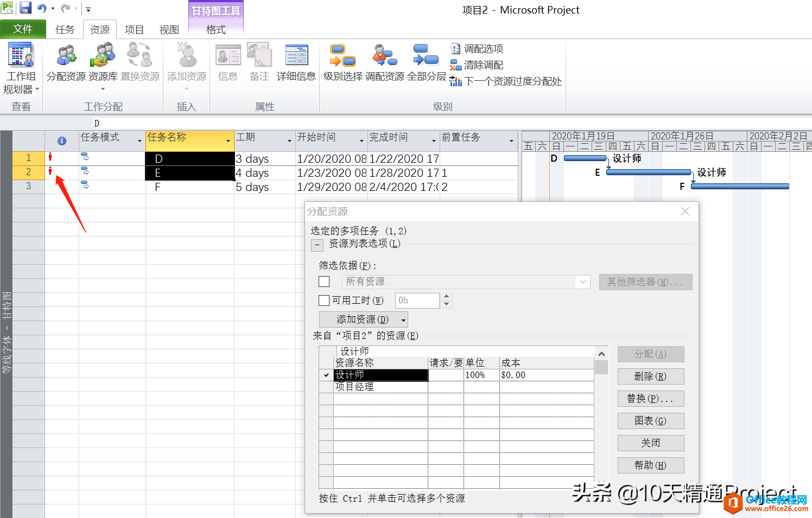This screenshot has width=812, height=518.
Task: Click the Save icon in quick access toolbar
Action: (26, 8)
